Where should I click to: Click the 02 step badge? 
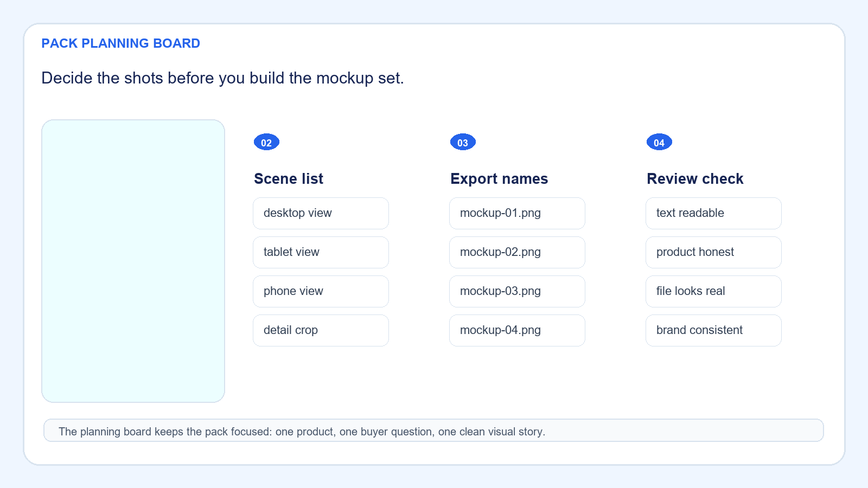coord(266,142)
